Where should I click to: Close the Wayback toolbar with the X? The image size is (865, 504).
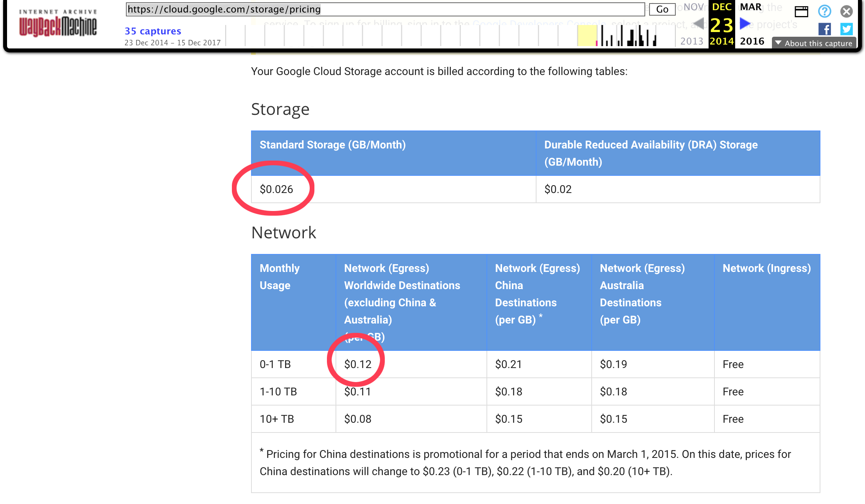click(x=847, y=11)
